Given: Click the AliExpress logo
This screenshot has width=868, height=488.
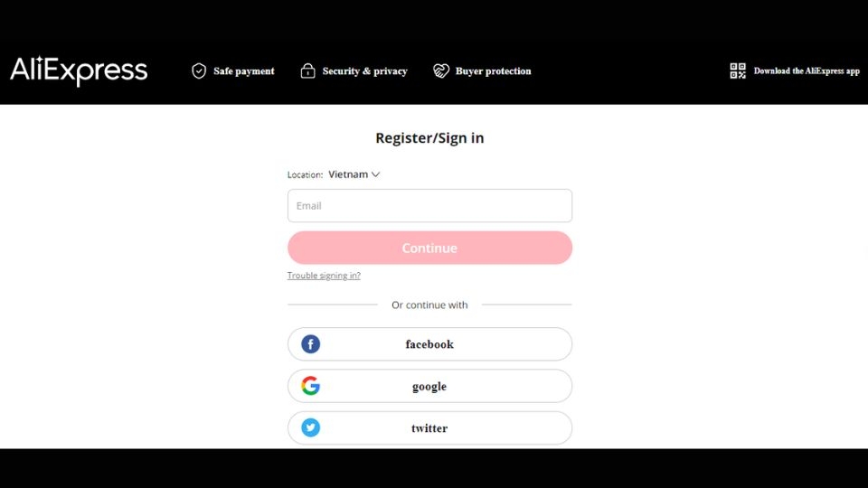Looking at the screenshot, I should click(79, 70).
